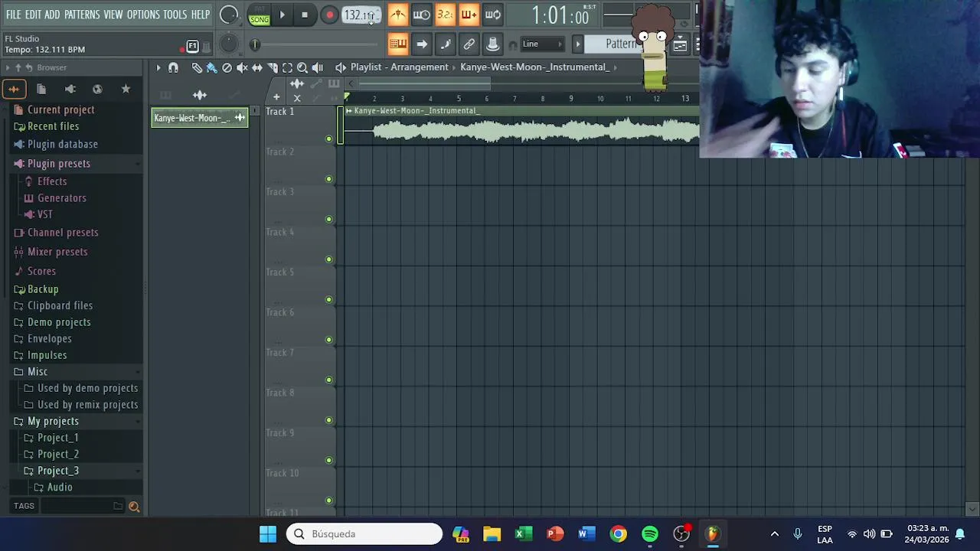The image size is (980, 551).
Task: Select the Kanye-West-Moon audio clip in picker
Action: coord(200,118)
